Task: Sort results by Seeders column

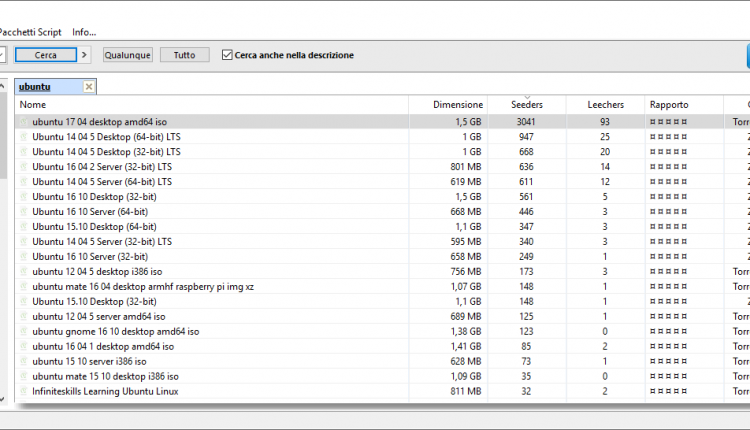Action: coord(527,104)
